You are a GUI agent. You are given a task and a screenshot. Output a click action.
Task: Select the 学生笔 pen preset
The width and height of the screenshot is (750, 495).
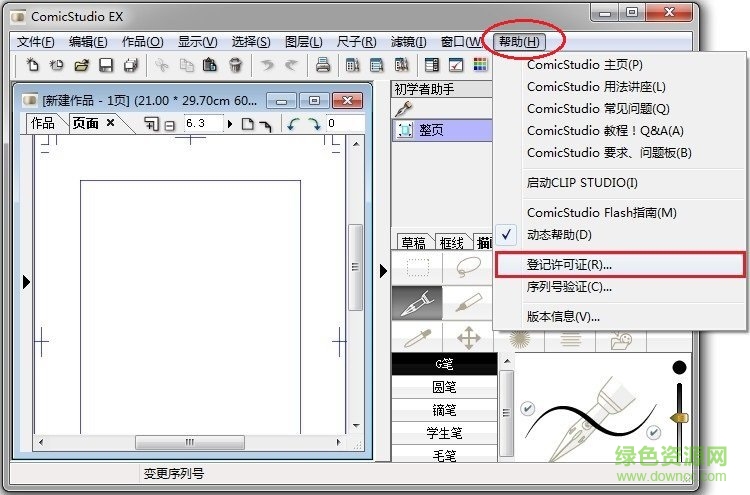click(x=444, y=433)
